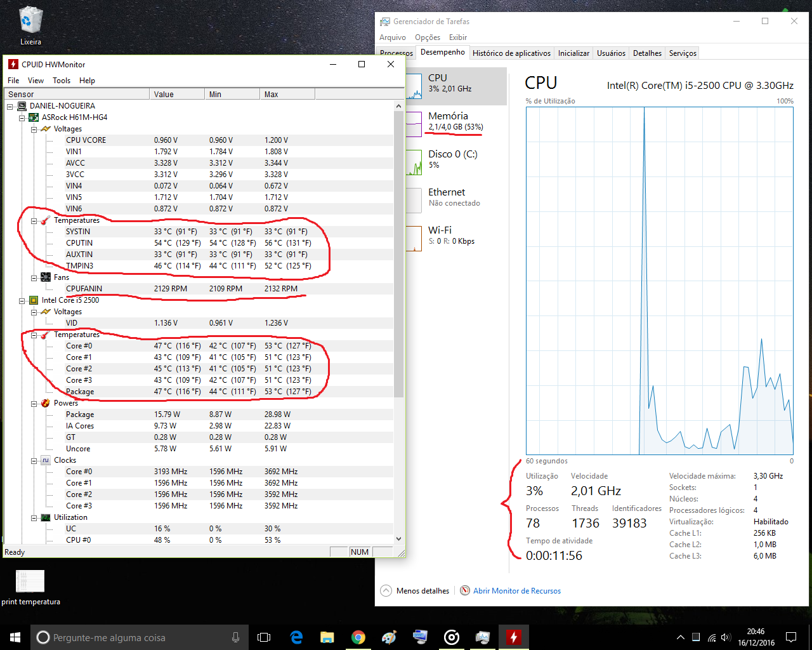The width and height of the screenshot is (812, 650).
Task: Open the Opções menu in Task Manager
Action: (428, 37)
